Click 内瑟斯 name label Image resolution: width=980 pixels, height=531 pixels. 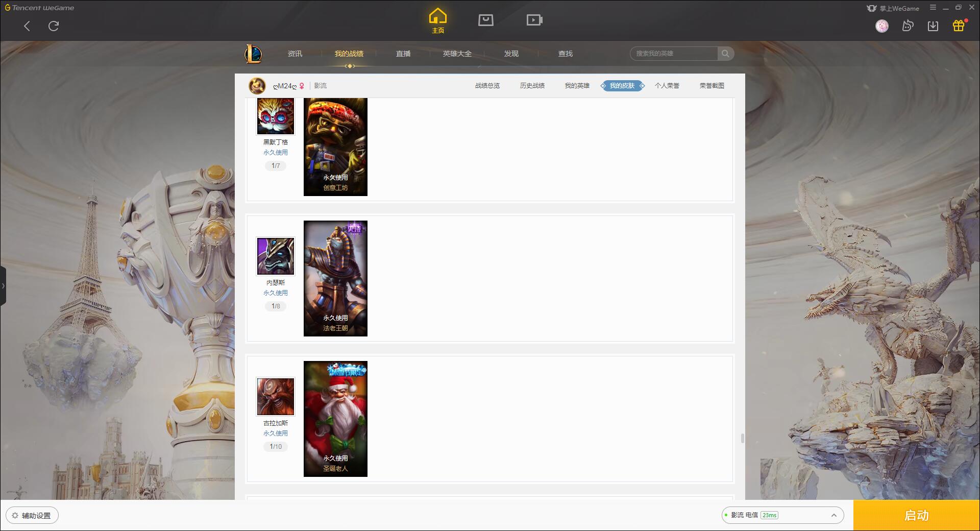coord(276,283)
